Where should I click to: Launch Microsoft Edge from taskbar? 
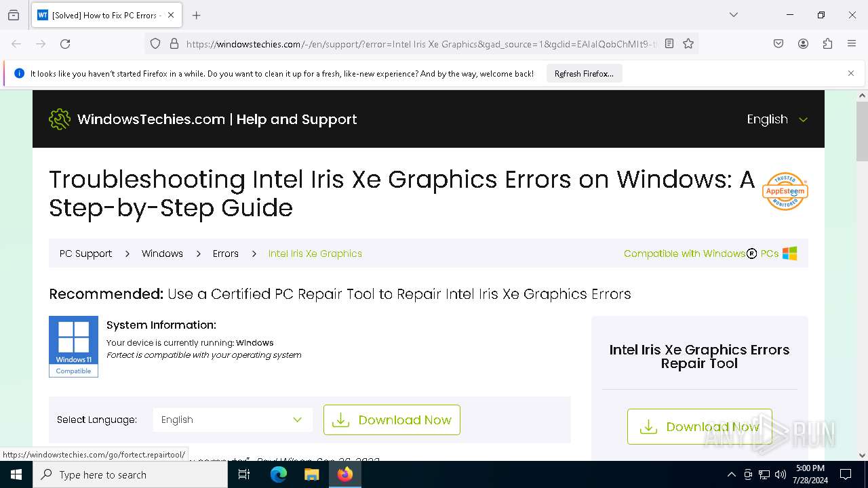(279, 474)
